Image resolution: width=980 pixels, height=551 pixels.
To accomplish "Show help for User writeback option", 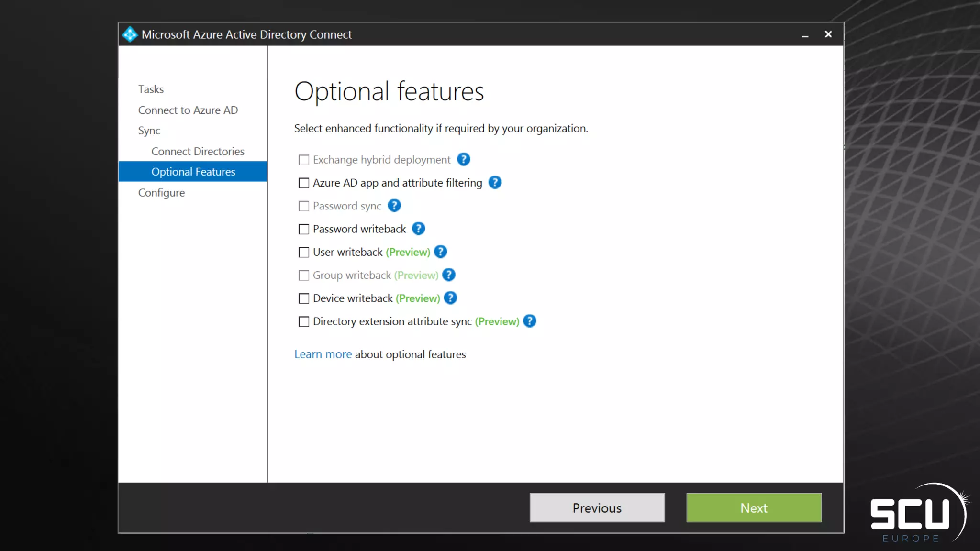I will point(440,252).
